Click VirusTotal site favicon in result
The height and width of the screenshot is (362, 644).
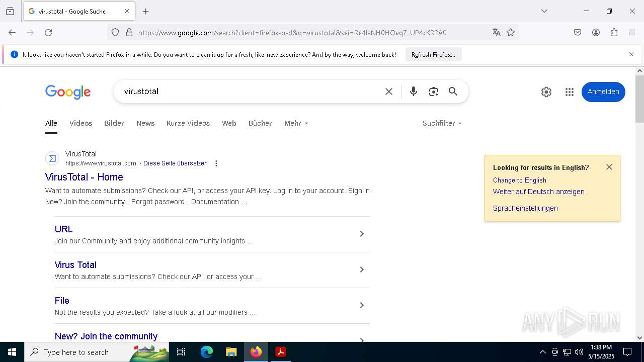52,159
